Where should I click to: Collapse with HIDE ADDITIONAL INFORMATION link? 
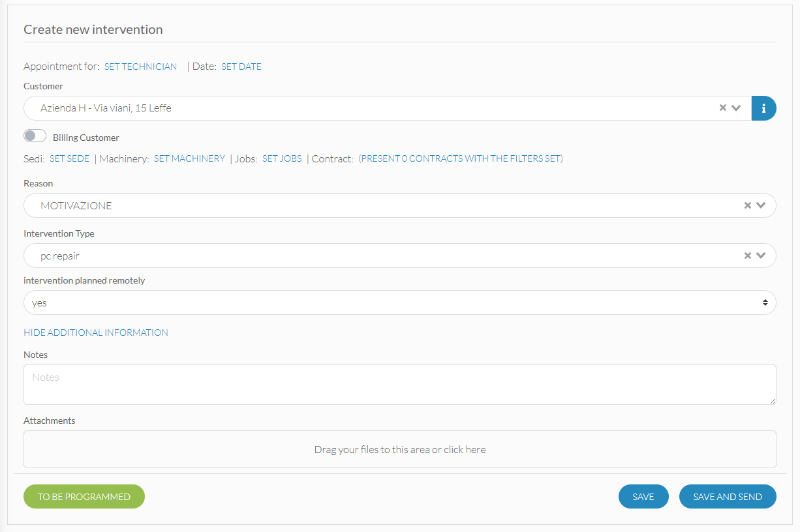tap(96, 332)
